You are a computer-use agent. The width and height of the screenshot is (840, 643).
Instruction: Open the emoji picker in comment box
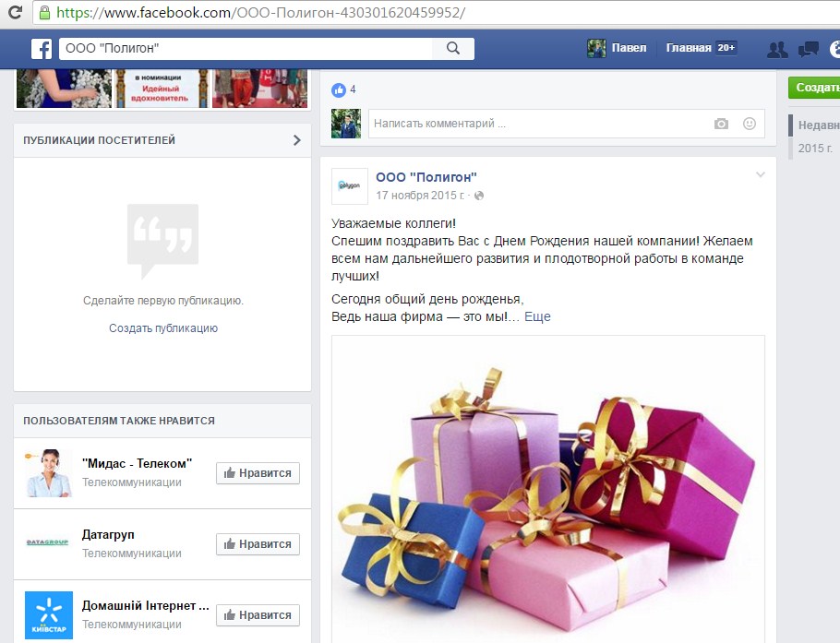click(x=750, y=124)
